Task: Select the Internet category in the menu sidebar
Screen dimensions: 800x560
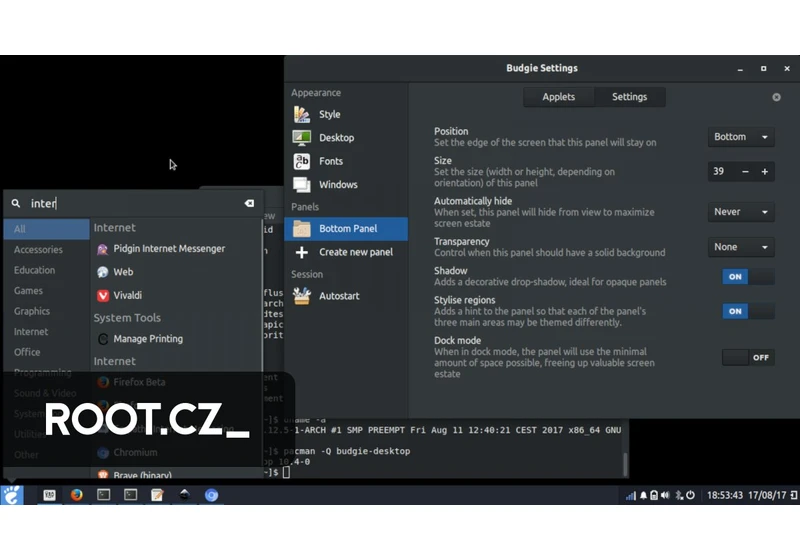Action: coord(46,332)
